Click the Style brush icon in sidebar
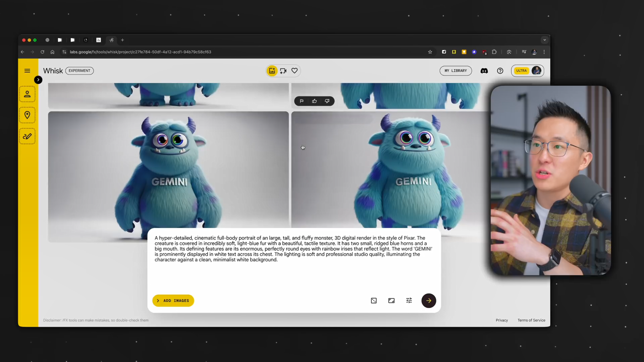 tap(27, 136)
